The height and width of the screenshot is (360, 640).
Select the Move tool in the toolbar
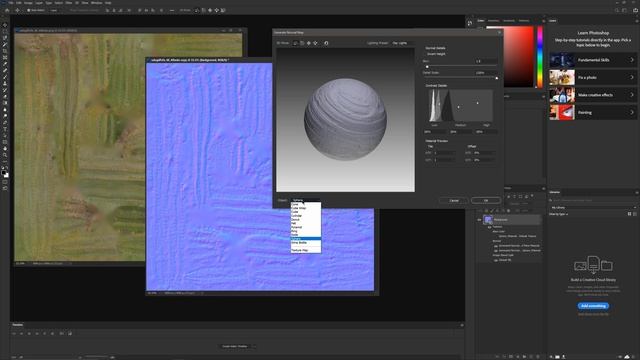5,25
